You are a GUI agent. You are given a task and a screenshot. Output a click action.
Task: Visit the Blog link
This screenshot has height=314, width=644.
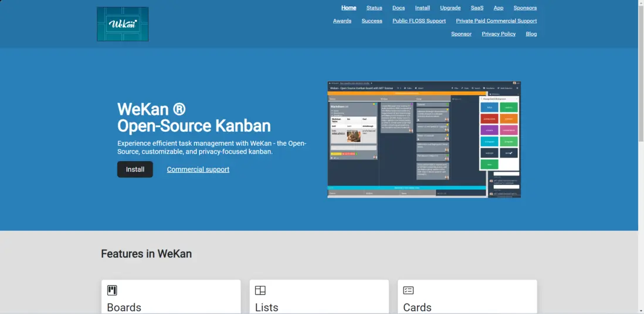click(x=531, y=34)
